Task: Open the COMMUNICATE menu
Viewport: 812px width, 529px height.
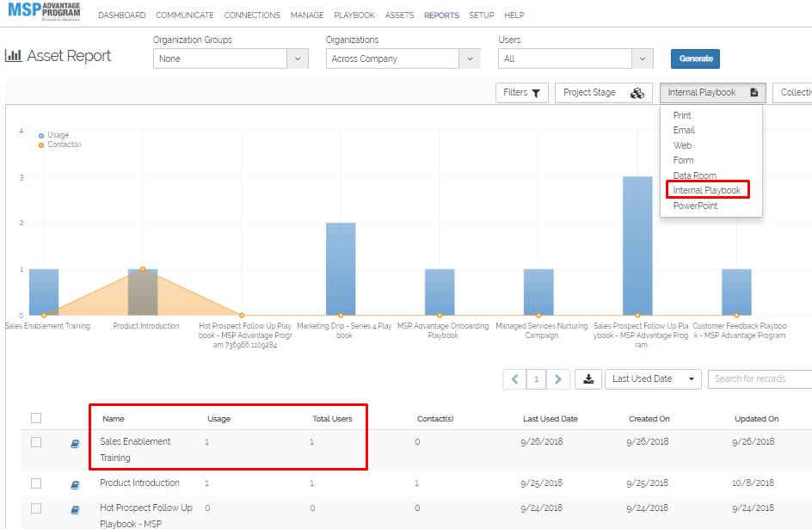Action: [185, 15]
